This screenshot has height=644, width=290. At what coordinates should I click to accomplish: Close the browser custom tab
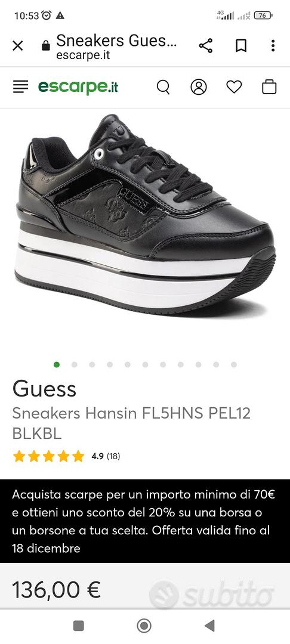coord(18,45)
